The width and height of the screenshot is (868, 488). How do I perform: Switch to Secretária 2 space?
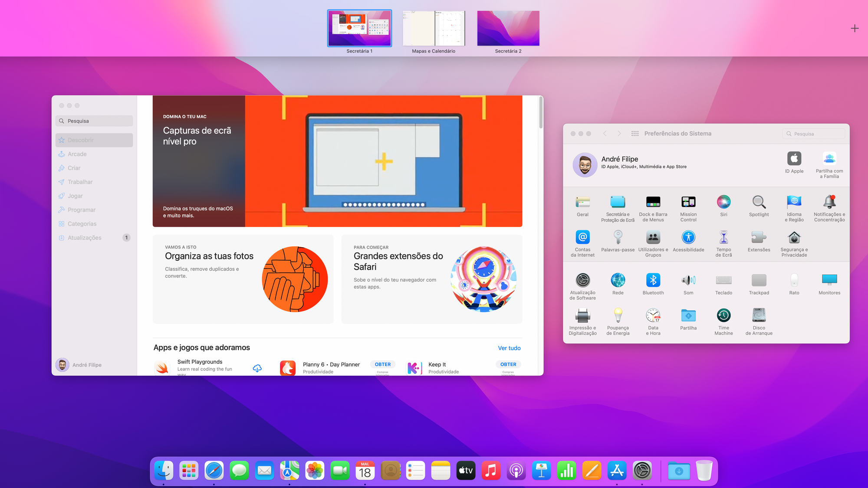pyautogui.click(x=508, y=28)
